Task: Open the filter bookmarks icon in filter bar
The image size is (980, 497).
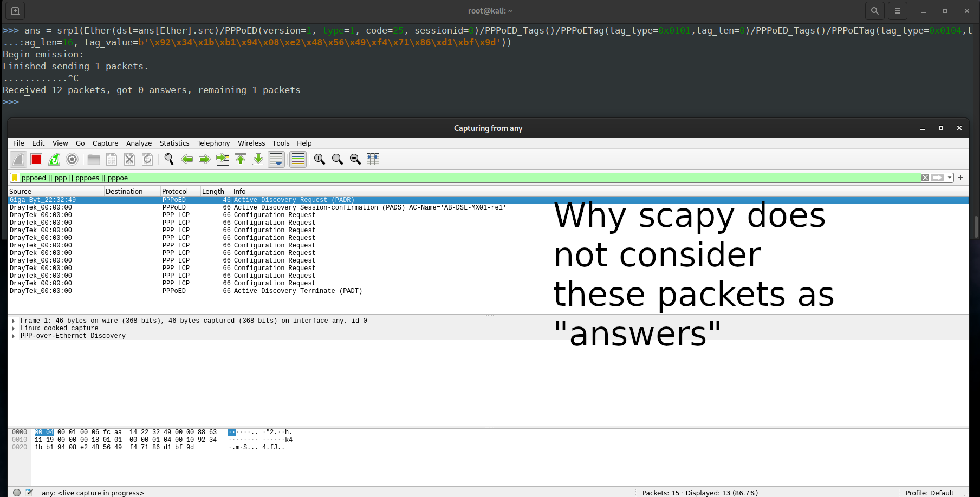Action: [15, 178]
